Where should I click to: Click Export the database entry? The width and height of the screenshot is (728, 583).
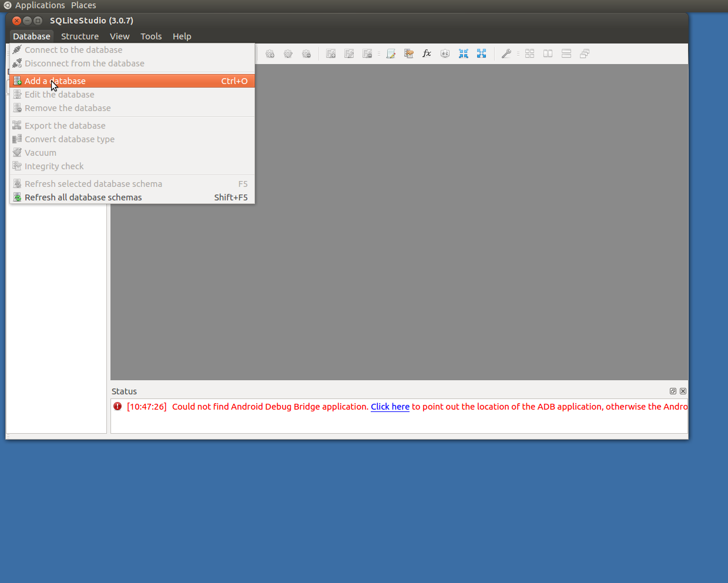pos(132,126)
